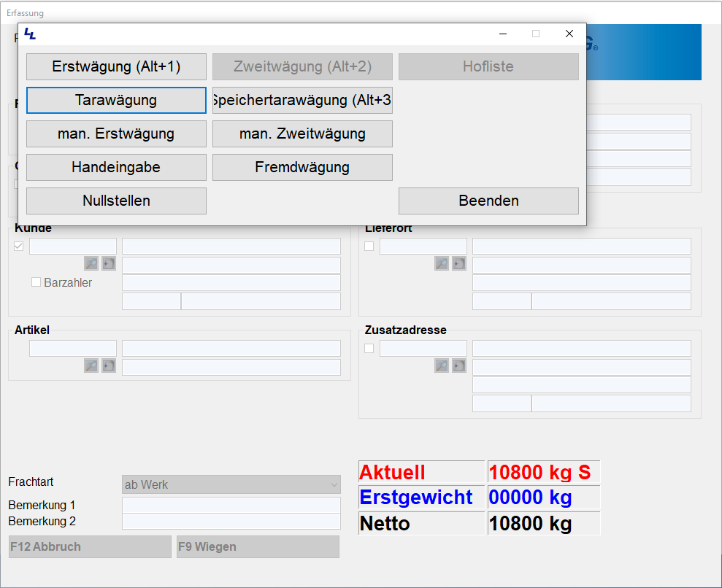Image resolution: width=722 pixels, height=588 pixels.
Task: Click the Artikel search magnifier icon
Action: pyautogui.click(x=91, y=365)
